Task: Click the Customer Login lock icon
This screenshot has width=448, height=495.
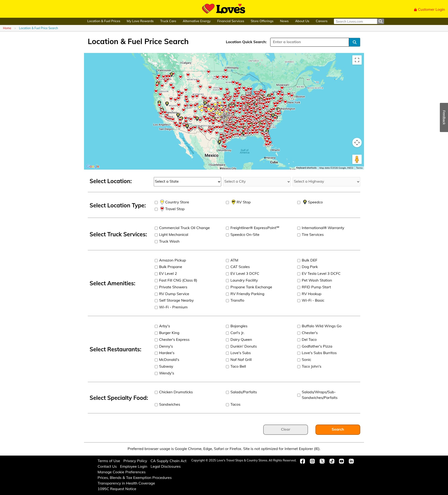Action: pyautogui.click(x=415, y=10)
